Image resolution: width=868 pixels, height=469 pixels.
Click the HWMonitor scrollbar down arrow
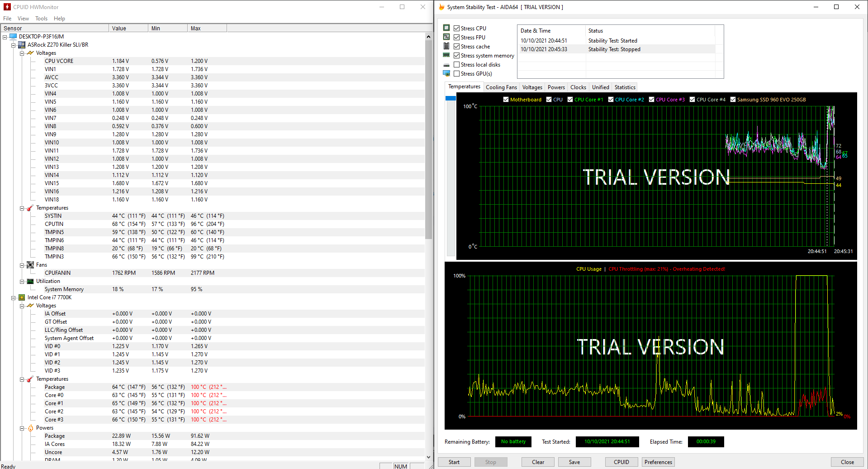[428, 457]
